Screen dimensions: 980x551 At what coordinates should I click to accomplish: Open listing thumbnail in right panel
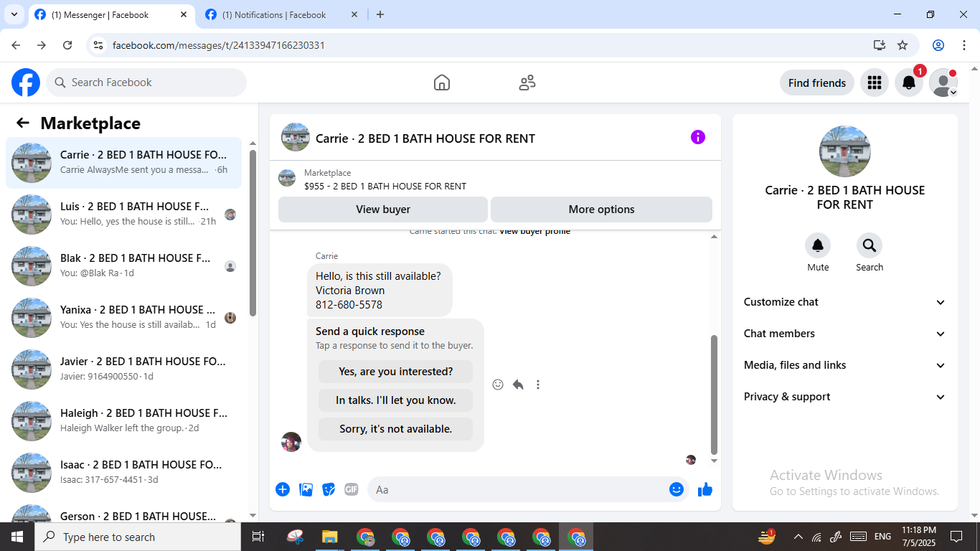click(x=845, y=151)
